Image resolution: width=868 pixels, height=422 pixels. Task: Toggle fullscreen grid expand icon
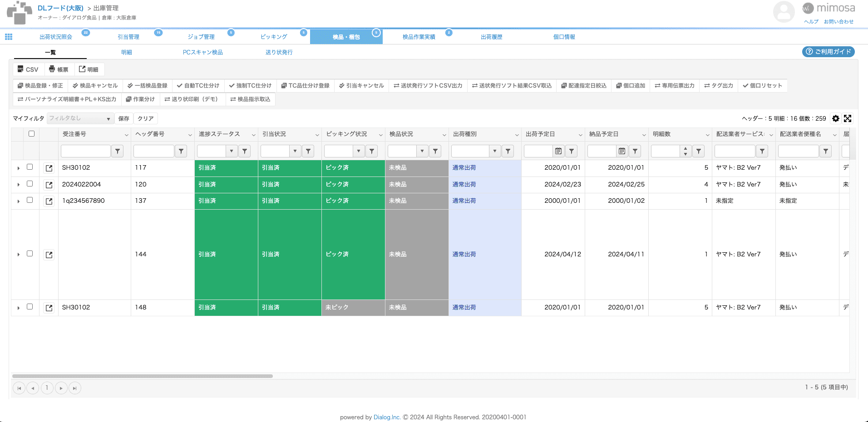click(x=848, y=118)
